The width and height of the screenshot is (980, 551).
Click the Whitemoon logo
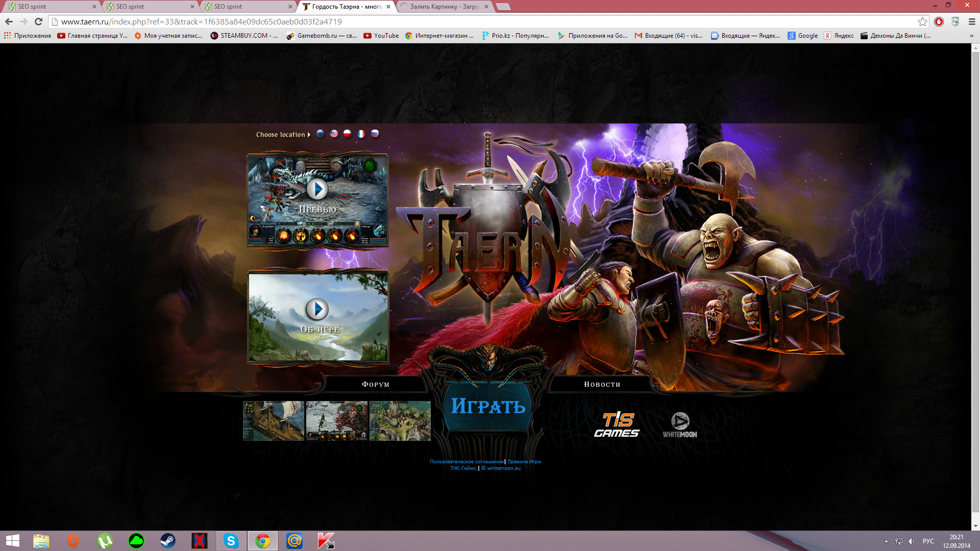coord(680,425)
